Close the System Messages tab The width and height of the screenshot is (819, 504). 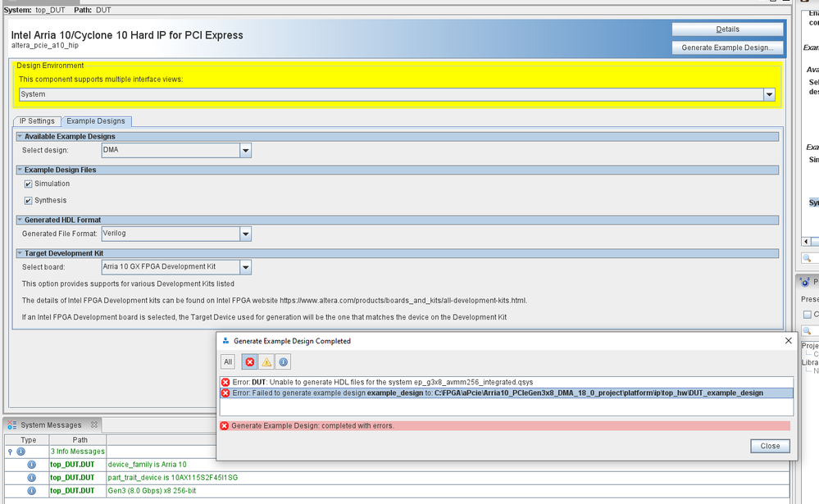94,425
